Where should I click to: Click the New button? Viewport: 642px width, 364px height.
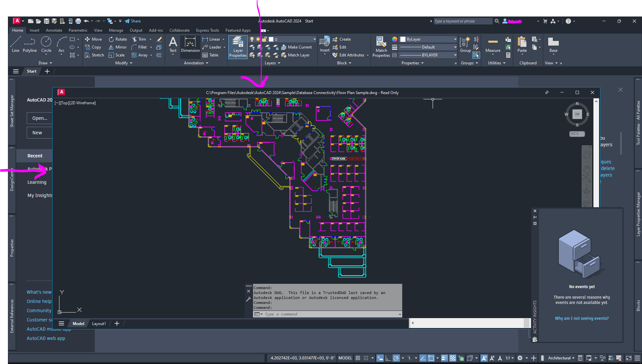40,133
